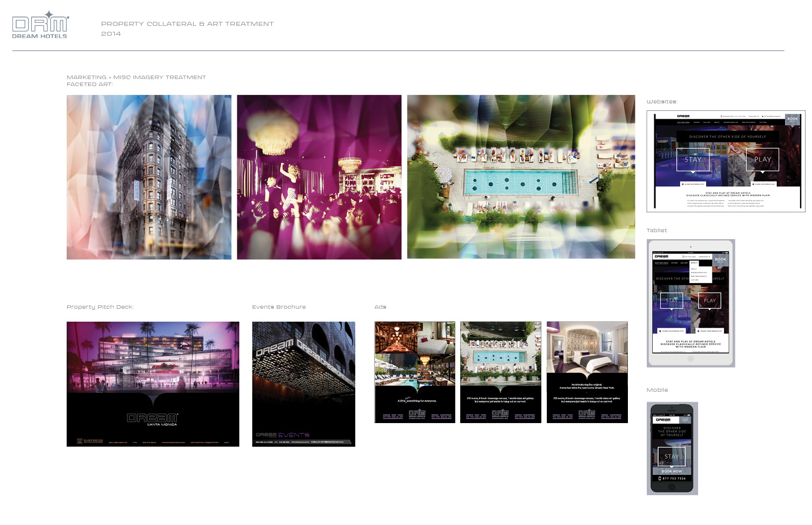Image resolution: width=812 pixels, height=525 pixels.
Task: Open the magenta nightclub chandelier image
Action: click(319, 177)
